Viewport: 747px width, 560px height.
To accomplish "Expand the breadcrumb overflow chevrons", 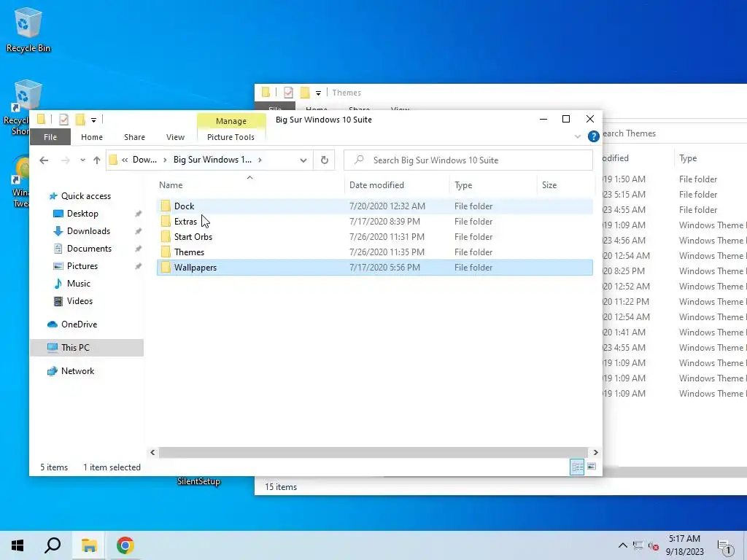I will point(125,160).
